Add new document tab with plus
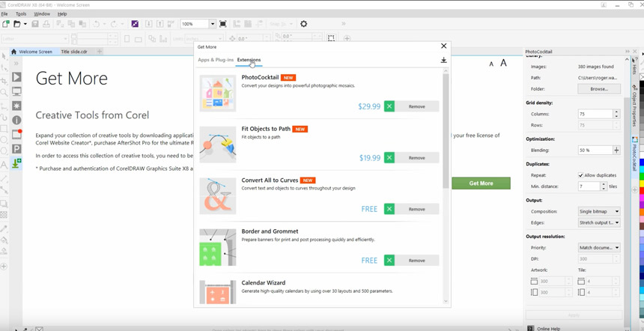The height and width of the screenshot is (331, 644). click(100, 52)
